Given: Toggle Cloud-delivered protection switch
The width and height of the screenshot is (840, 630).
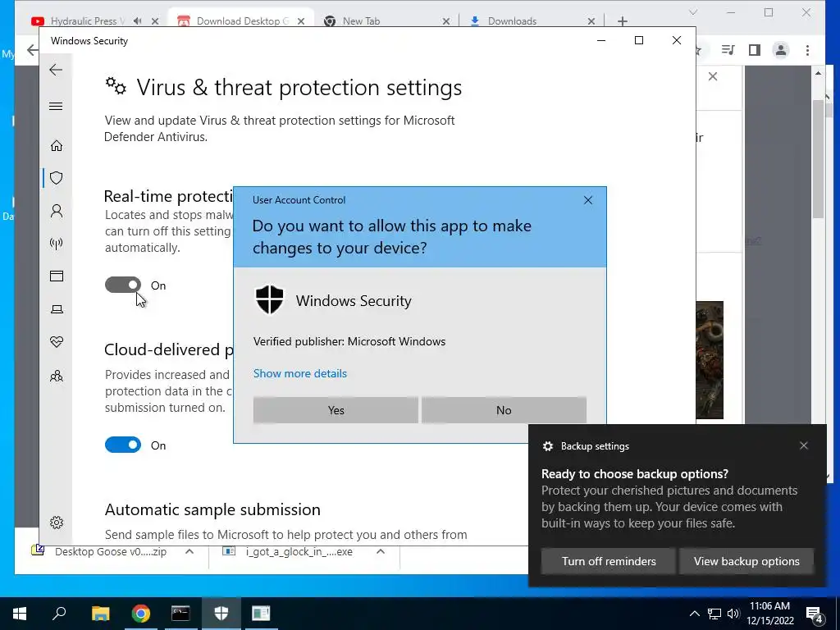Looking at the screenshot, I should pos(123,445).
